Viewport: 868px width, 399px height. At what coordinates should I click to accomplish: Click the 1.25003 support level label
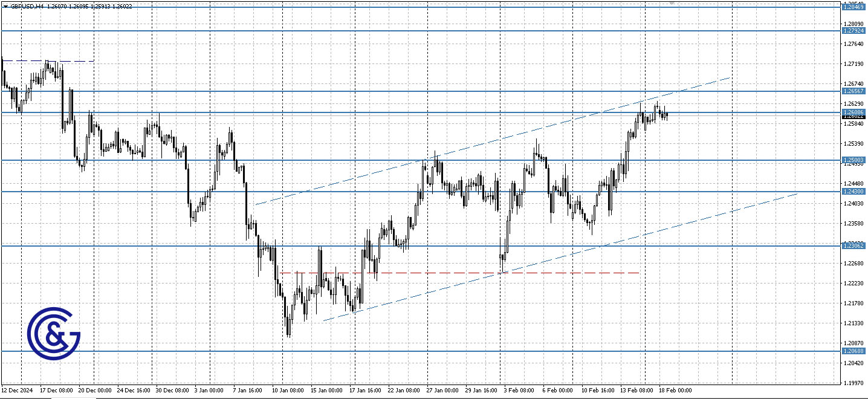[855, 159]
